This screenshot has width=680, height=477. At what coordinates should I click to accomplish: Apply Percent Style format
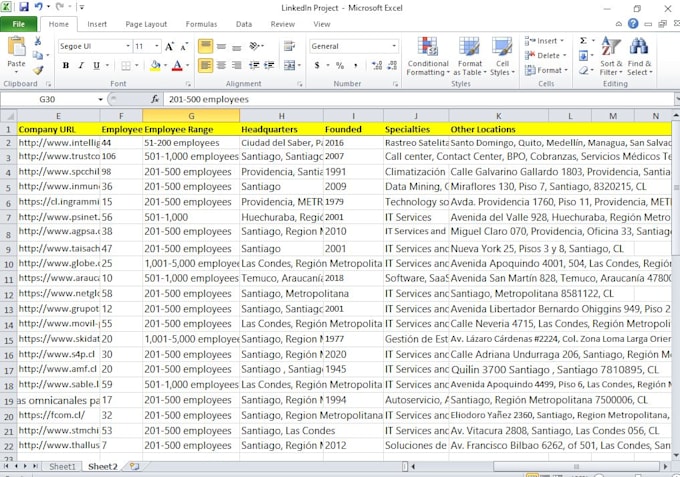[x=340, y=65]
